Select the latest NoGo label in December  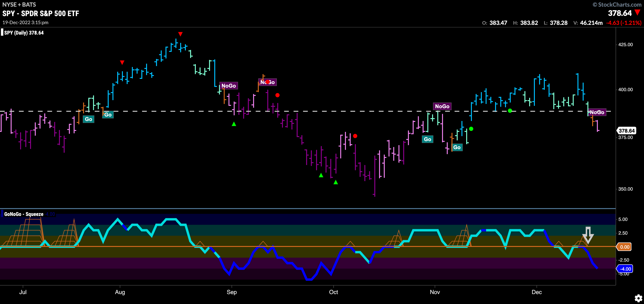point(597,112)
